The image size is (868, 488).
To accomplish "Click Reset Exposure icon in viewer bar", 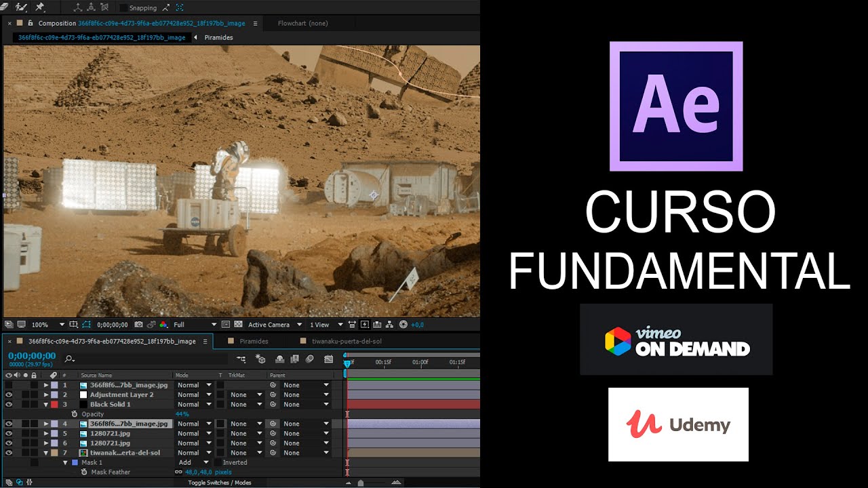I will click(x=403, y=325).
